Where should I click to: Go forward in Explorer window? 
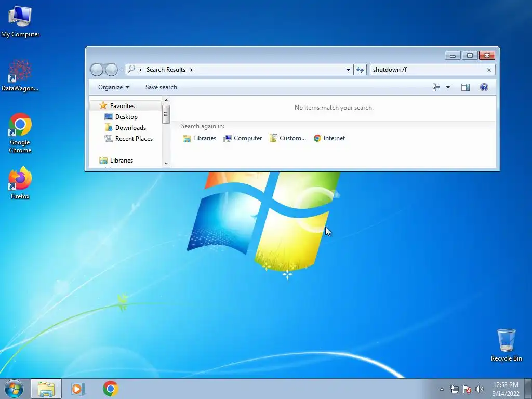[x=111, y=70]
